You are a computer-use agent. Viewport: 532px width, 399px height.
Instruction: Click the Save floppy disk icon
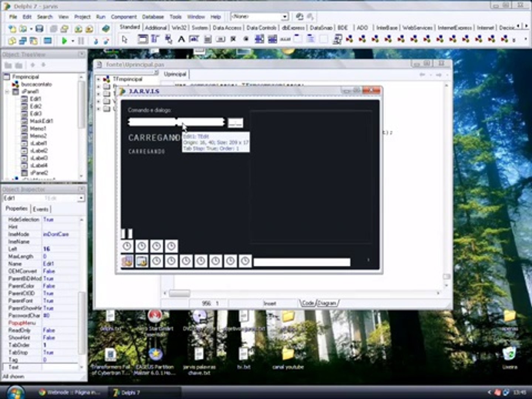(40, 28)
